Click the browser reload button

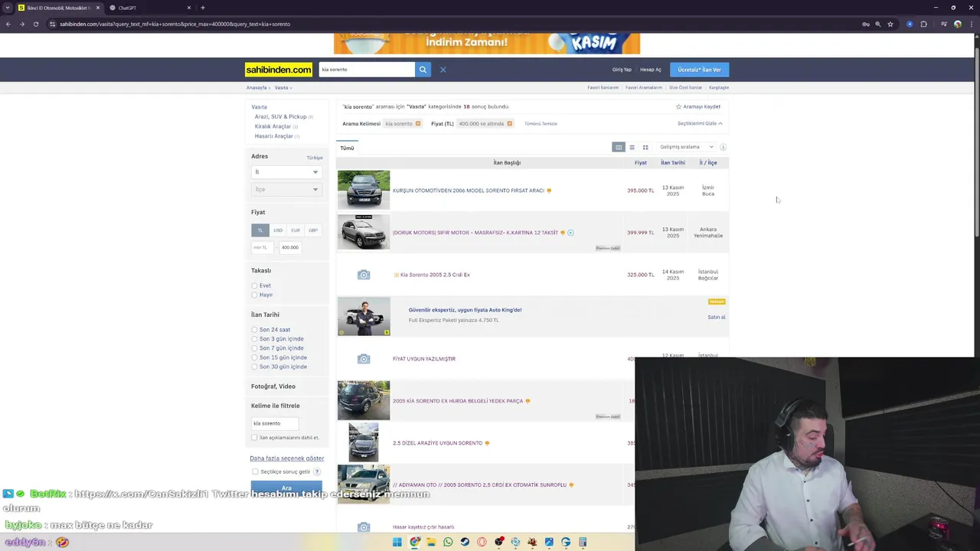[x=35, y=24]
